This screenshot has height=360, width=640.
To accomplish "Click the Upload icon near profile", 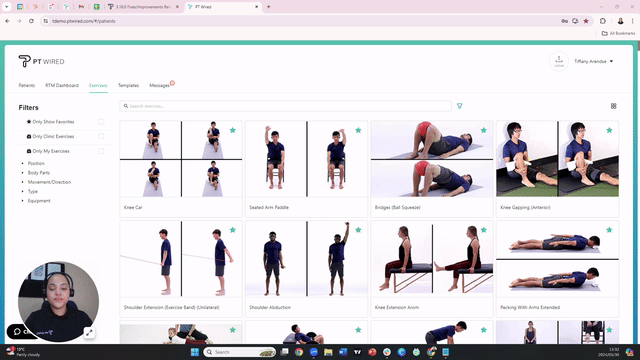I will (x=559, y=61).
